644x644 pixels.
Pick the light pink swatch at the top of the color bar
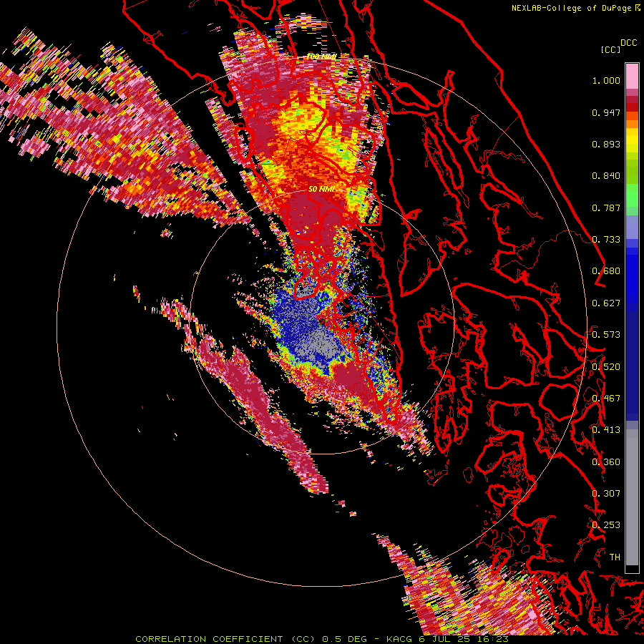632,76
